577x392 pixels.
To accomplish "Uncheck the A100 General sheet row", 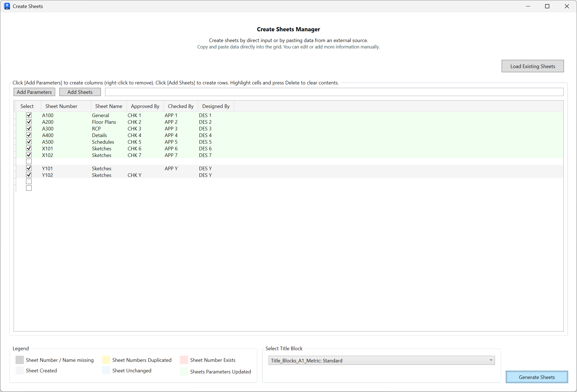I will 29,115.
